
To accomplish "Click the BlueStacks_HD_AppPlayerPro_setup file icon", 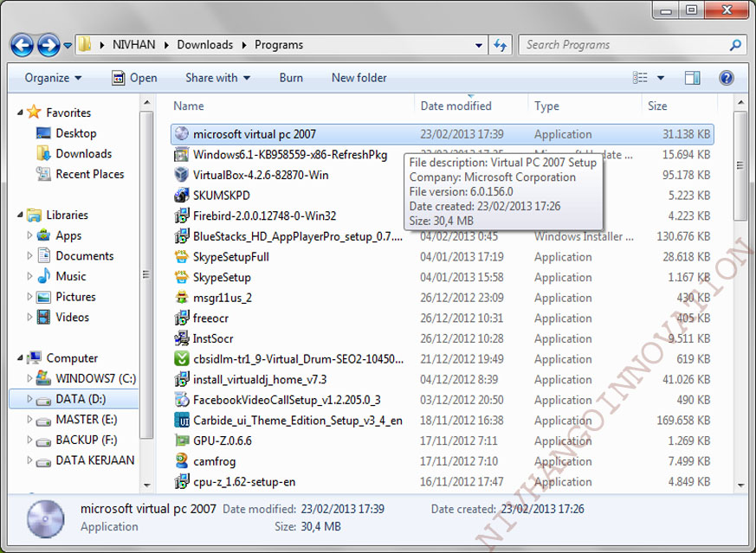I will click(x=181, y=236).
